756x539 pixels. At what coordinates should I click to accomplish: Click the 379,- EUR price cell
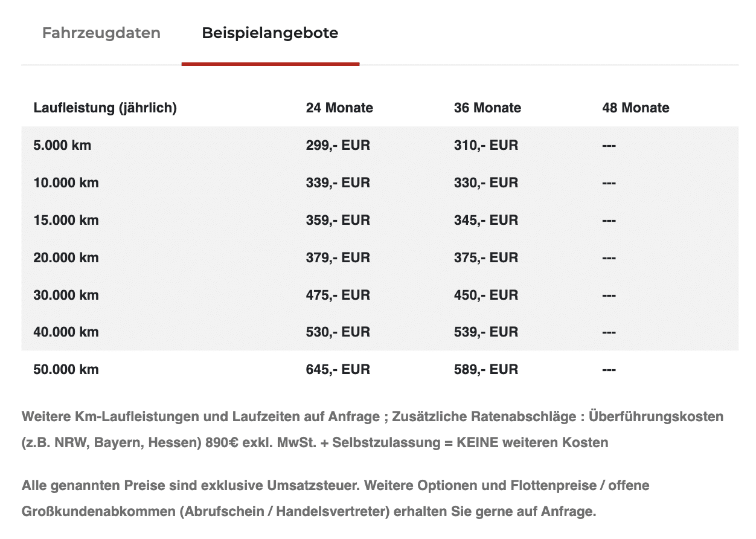338,258
